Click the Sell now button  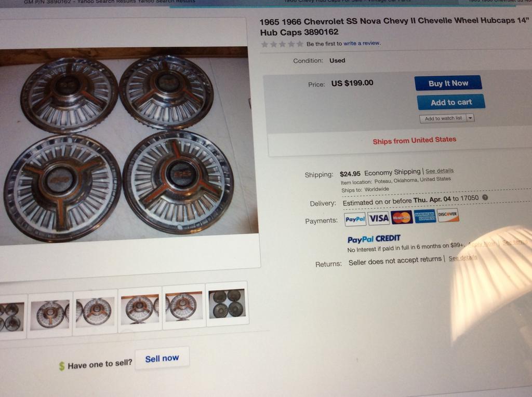coord(162,359)
